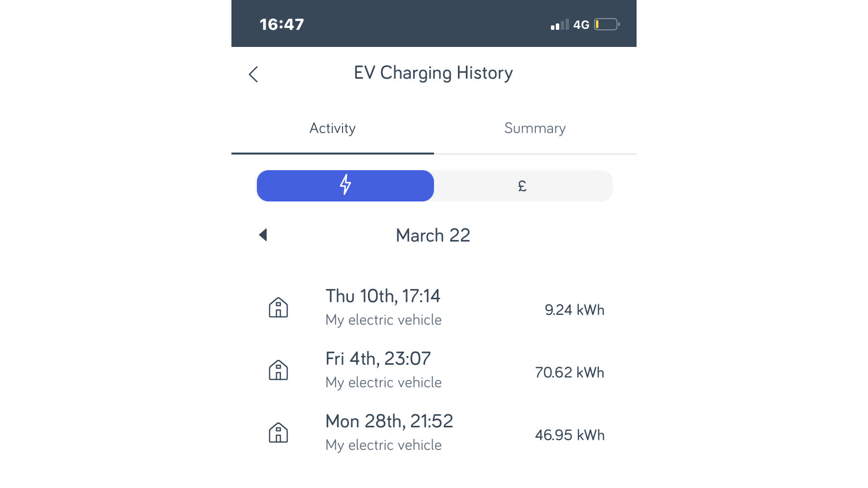Screen dimensions: 868x488
Task: Tap the 16:47 status bar clock
Action: point(282,24)
